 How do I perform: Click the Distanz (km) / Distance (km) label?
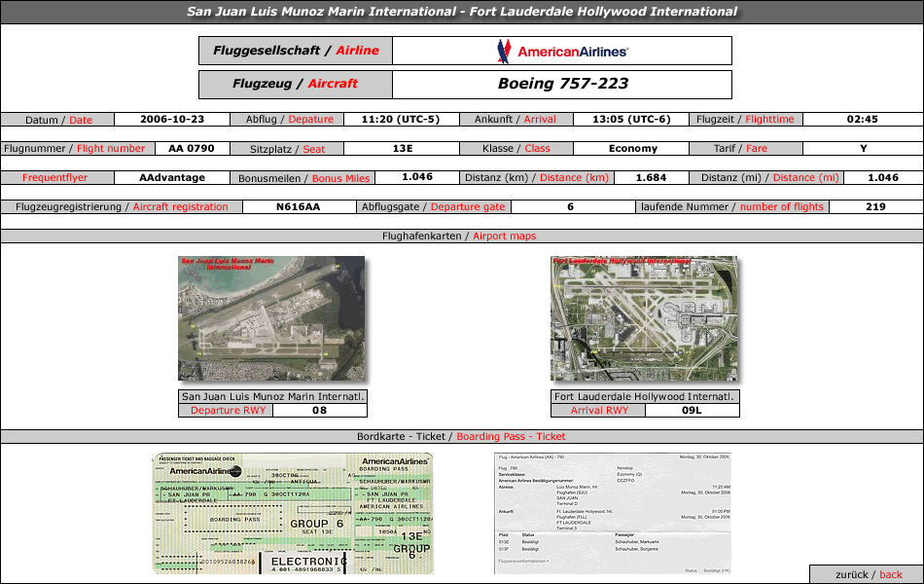click(536, 177)
